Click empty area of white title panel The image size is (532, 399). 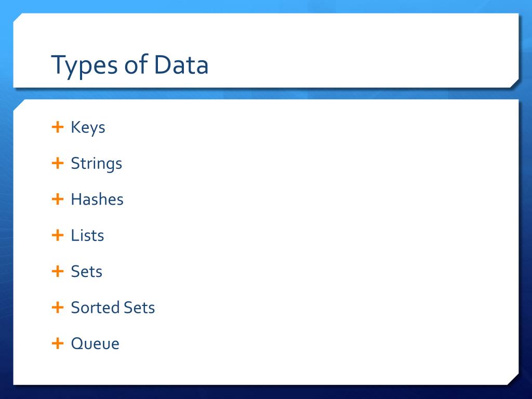pyautogui.click(x=356, y=51)
